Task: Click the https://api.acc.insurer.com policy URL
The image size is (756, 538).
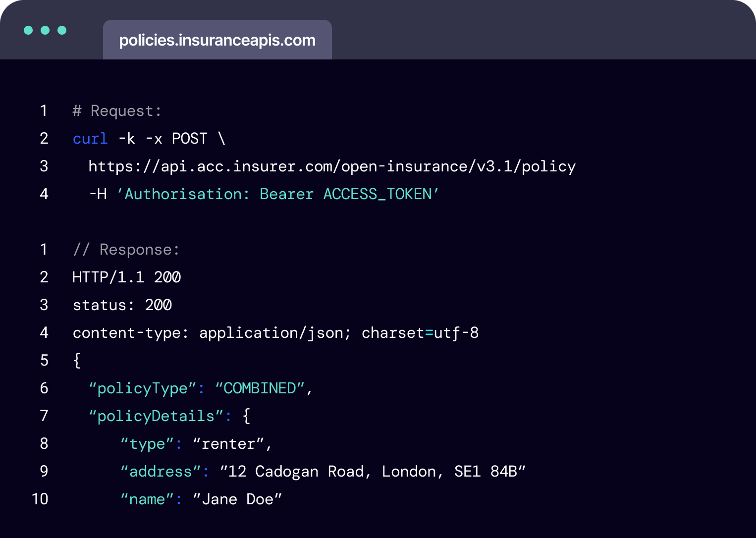Action: click(332, 166)
